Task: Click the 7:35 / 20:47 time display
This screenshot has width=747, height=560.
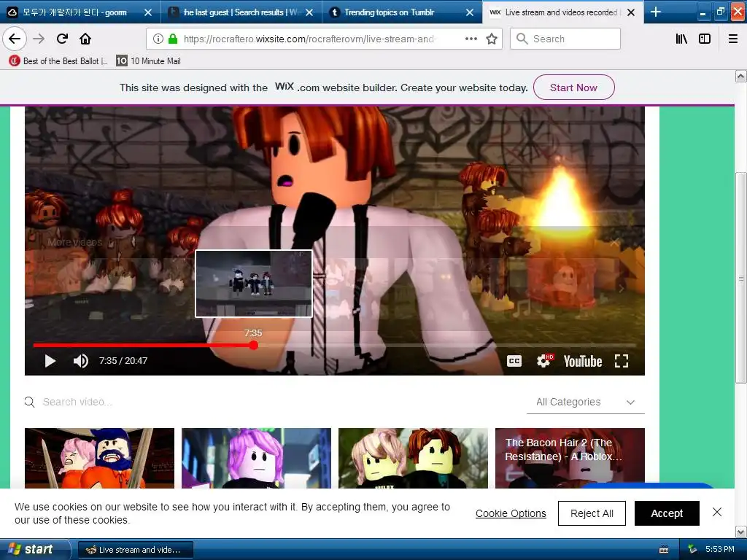Action: pos(123,361)
